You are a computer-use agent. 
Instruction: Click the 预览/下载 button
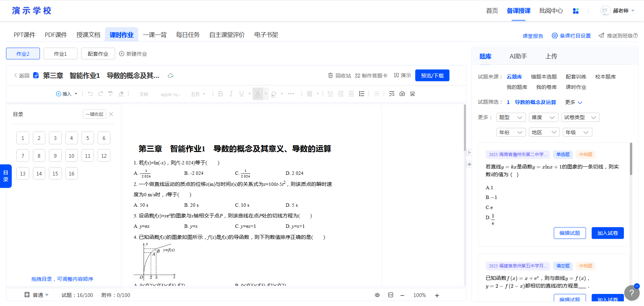[x=432, y=75]
